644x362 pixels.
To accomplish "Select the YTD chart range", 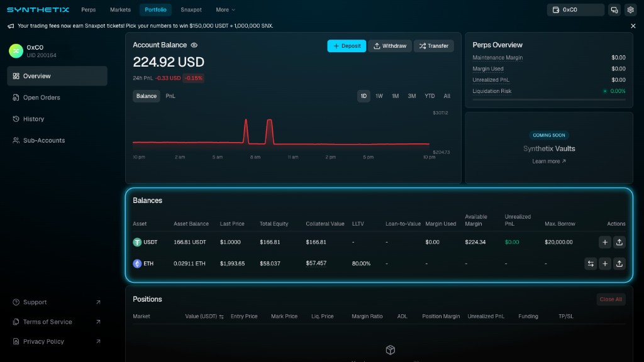I will pos(430,96).
